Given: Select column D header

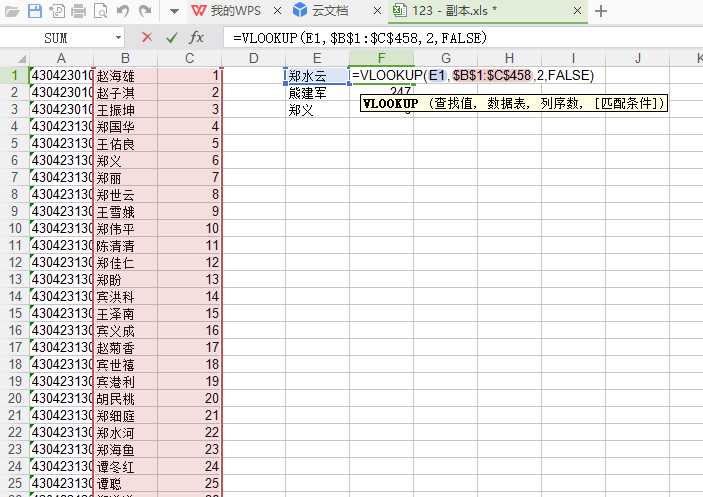Looking at the screenshot, I should pyautogui.click(x=253, y=58).
